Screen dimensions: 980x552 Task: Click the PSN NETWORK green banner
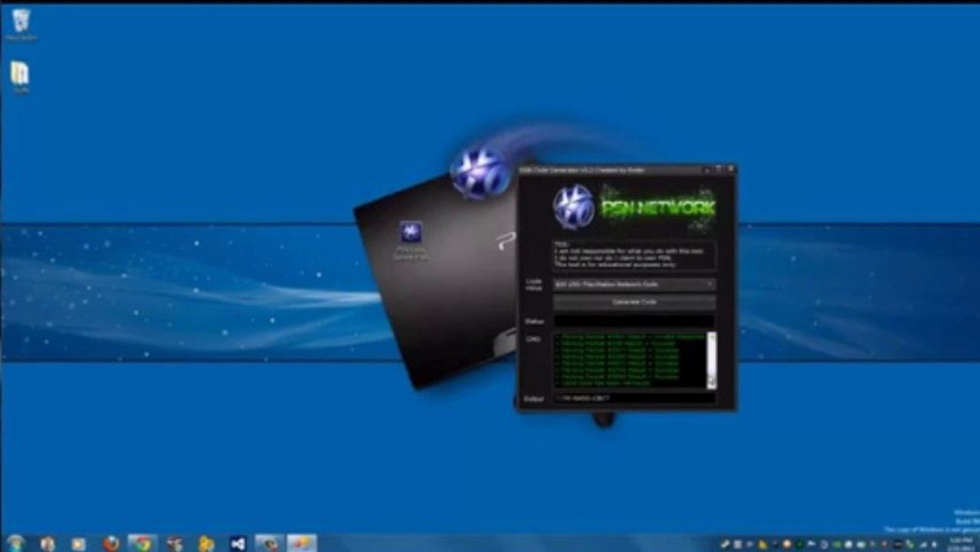658,208
